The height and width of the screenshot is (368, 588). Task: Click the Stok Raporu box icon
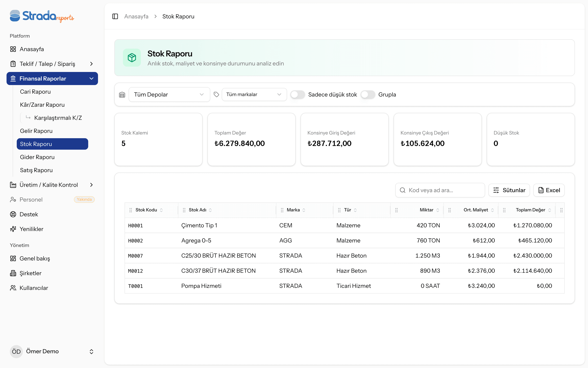132,58
